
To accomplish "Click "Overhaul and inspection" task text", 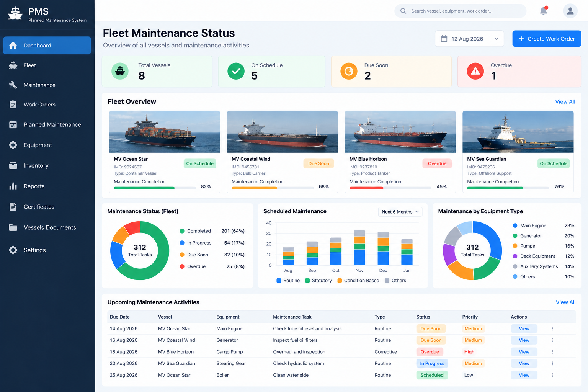I will click(x=299, y=352).
